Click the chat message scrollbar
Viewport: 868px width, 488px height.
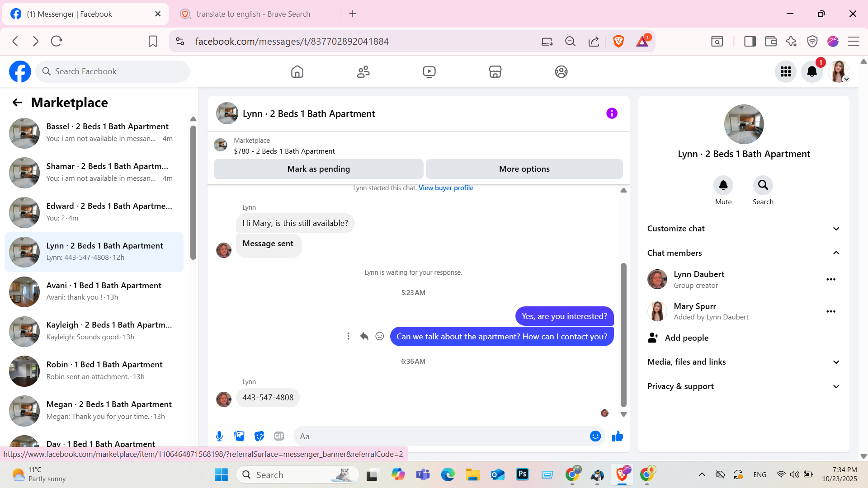[x=623, y=334]
